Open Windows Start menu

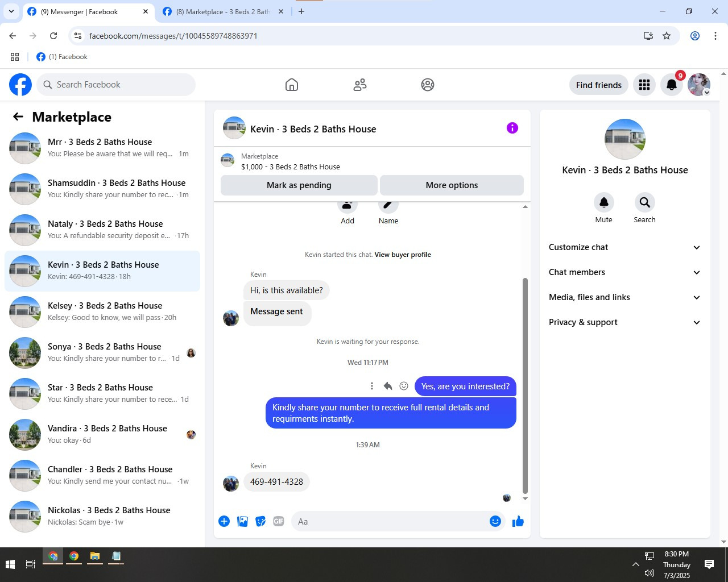coord(10,564)
